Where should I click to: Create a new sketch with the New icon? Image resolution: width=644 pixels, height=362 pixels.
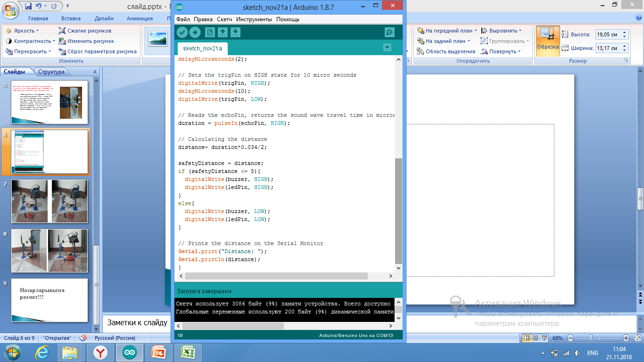coord(210,32)
